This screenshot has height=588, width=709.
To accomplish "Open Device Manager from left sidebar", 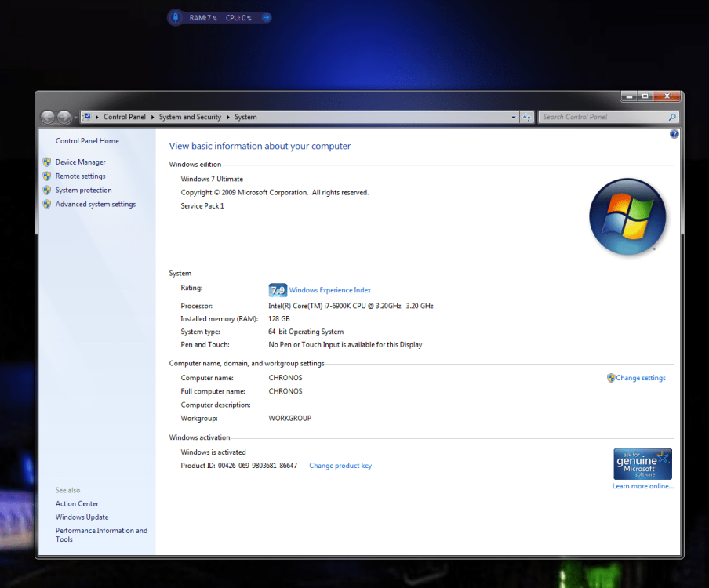I will coord(80,162).
